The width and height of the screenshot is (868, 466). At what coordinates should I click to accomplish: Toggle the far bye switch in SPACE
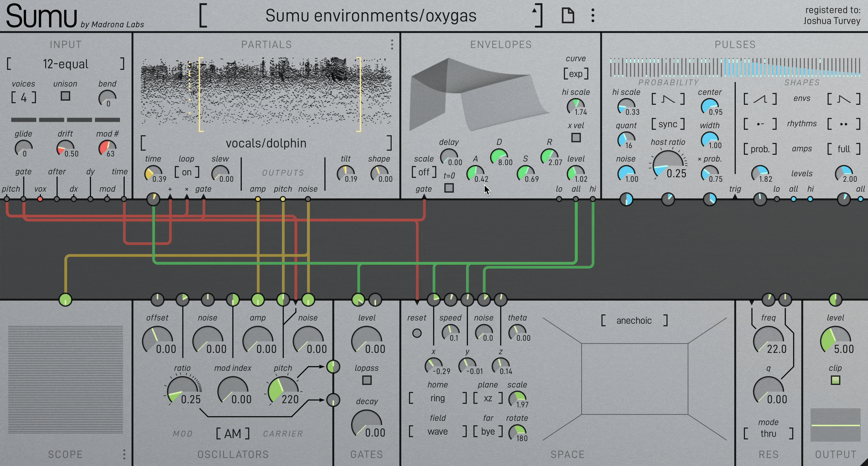(x=488, y=431)
